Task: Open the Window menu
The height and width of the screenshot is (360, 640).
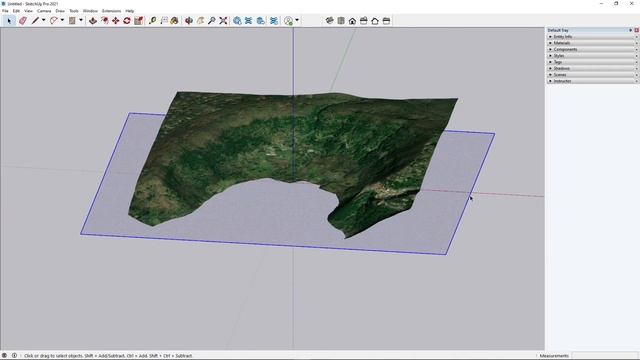Action: click(90, 11)
